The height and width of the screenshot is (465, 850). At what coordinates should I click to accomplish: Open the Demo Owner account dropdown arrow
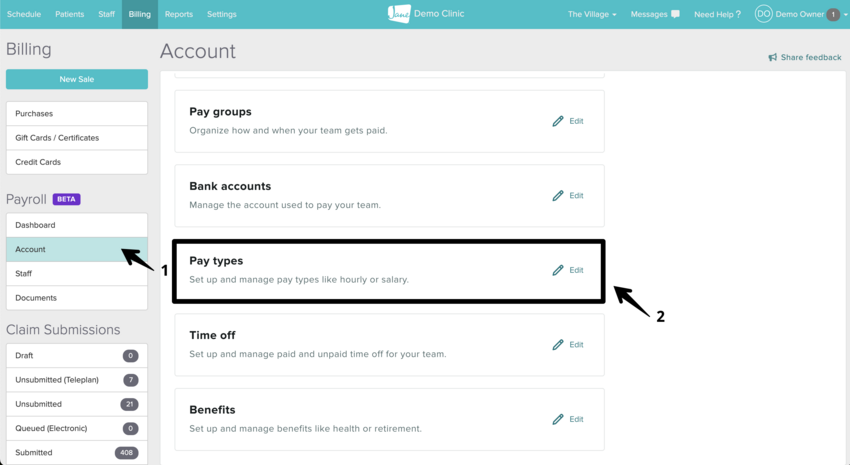coord(846,15)
